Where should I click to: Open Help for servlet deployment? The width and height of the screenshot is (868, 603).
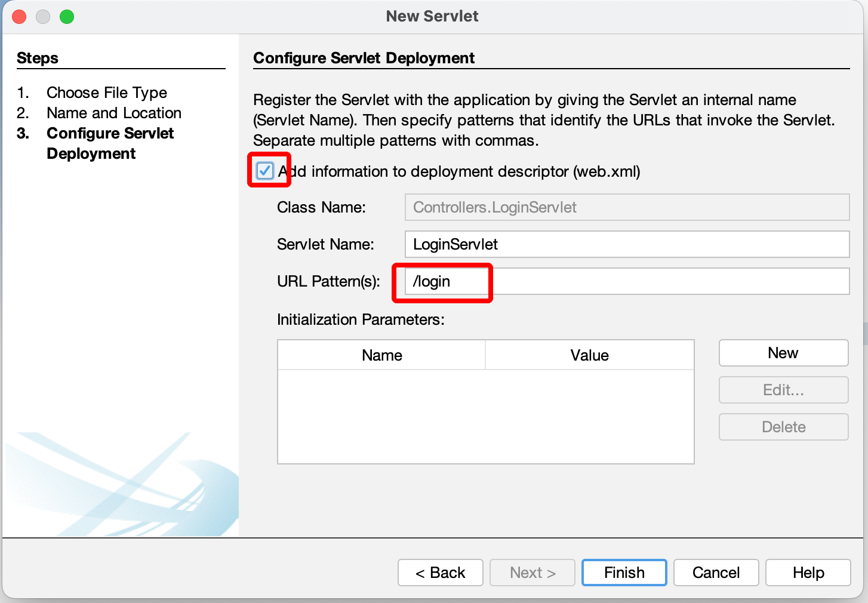pyautogui.click(x=808, y=573)
